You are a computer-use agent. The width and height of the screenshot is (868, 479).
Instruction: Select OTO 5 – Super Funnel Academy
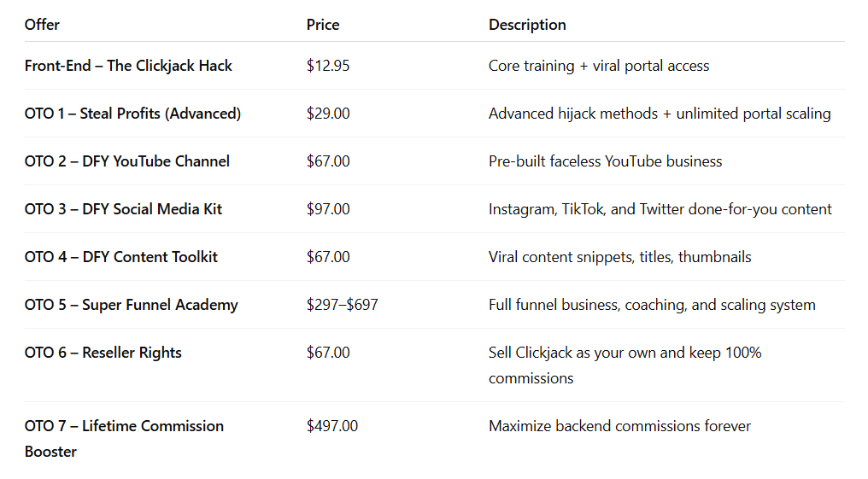pos(132,305)
